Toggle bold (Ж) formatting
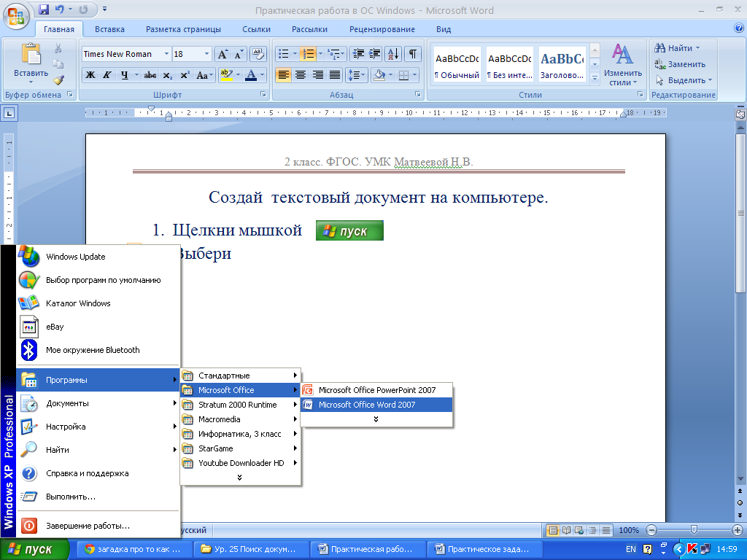 pyautogui.click(x=90, y=75)
